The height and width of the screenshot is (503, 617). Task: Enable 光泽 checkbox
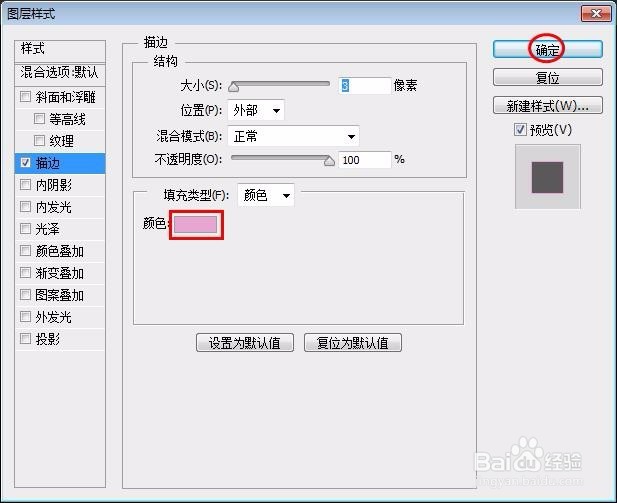click(x=25, y=229)
